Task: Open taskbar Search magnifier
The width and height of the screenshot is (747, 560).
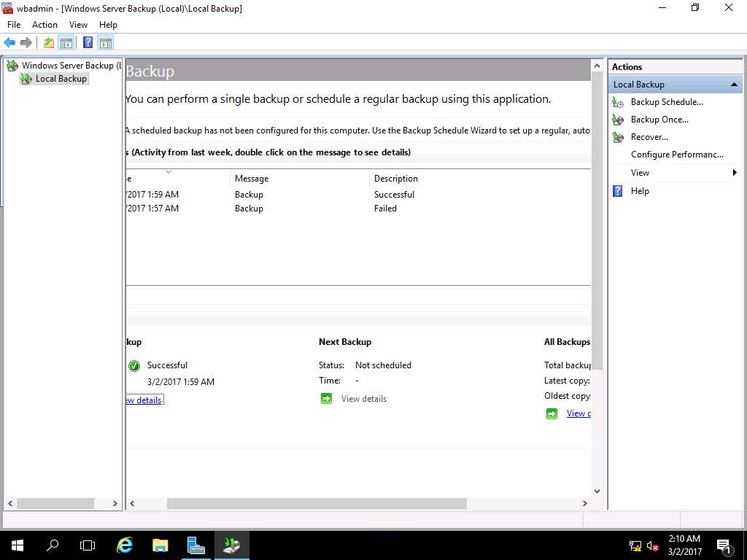Action: tap(53, 545)
